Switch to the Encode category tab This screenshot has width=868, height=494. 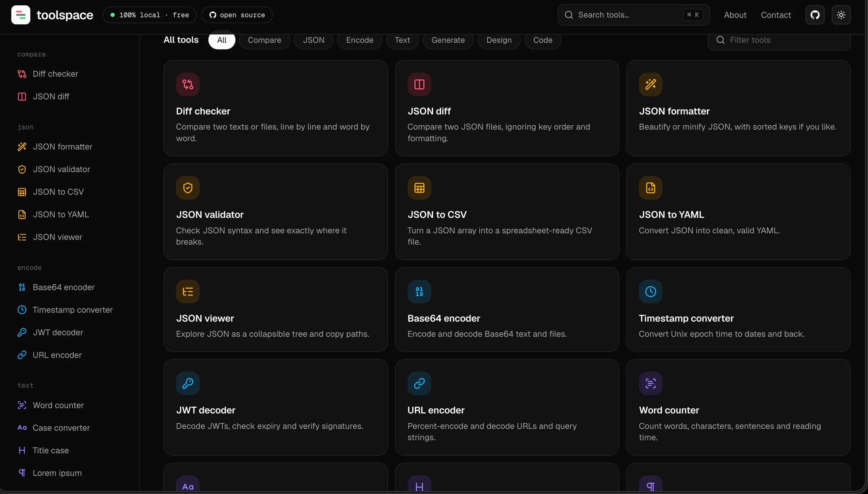pyautogui.click(x=360, y=40)
